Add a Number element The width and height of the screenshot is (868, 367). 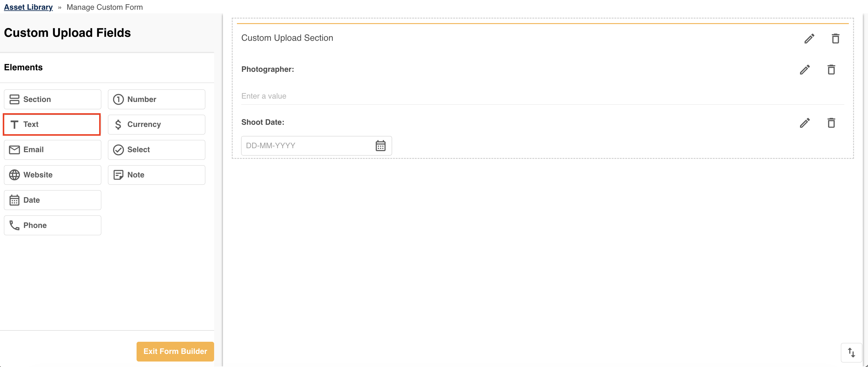pyautogui.click(x=156, y=99)
